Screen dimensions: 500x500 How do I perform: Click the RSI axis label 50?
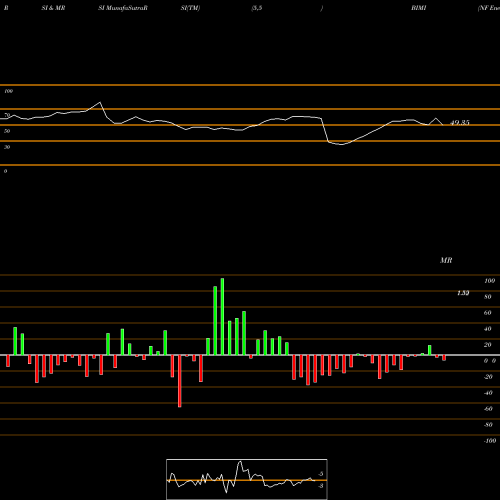[7, 131]
